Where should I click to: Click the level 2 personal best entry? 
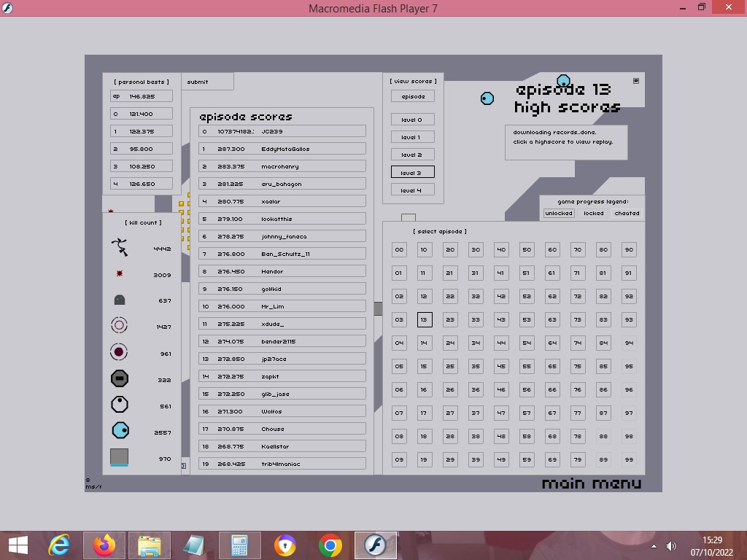click(x=142, y=149)
